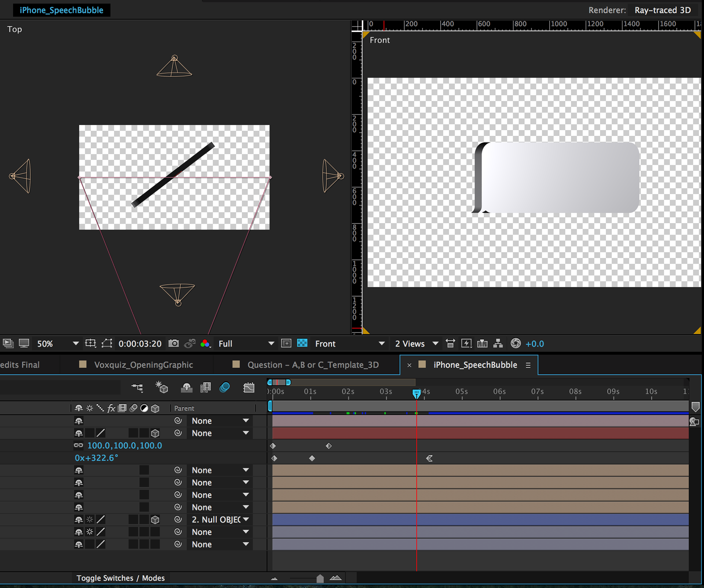Screen dimensions: 704x588
Task: Click the Take Snapshot camera icon
Action: coord(173,343)
